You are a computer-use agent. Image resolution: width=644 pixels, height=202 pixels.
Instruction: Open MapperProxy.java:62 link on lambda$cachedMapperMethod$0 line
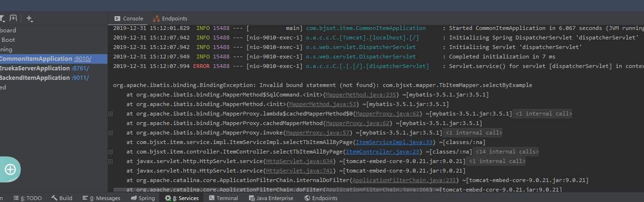[x=387, y=114]
